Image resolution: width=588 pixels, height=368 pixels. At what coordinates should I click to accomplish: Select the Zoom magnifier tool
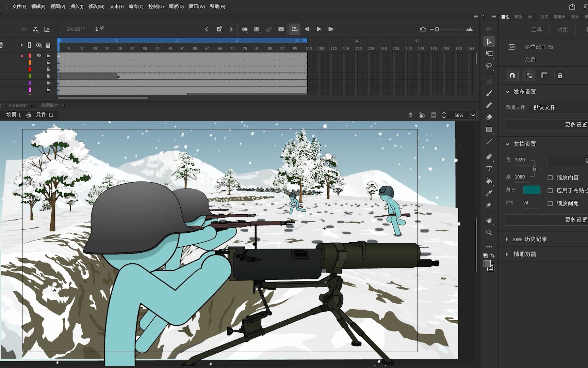pyautogui.click(x=489, y=232)
